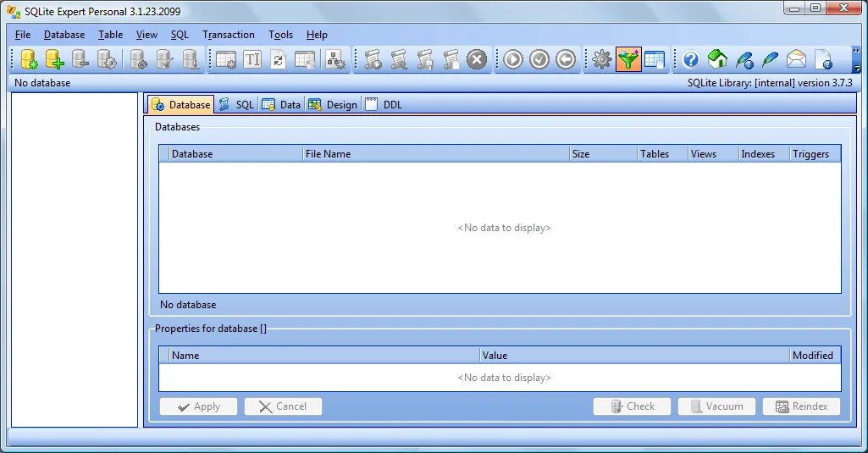The image size is (868, 453).
Task: Open a database using the green plus database icon
Action: pyautogui.click(x=54, y=59)
